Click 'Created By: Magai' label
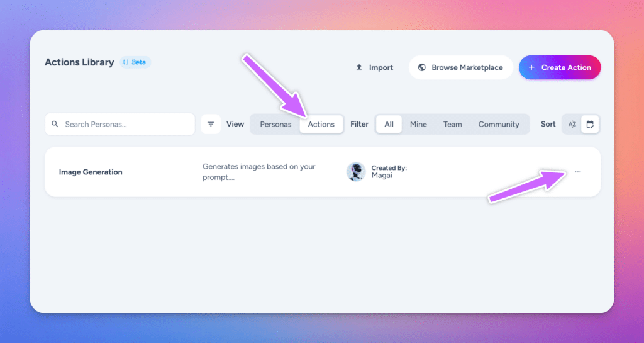 [x=389, y=172]
